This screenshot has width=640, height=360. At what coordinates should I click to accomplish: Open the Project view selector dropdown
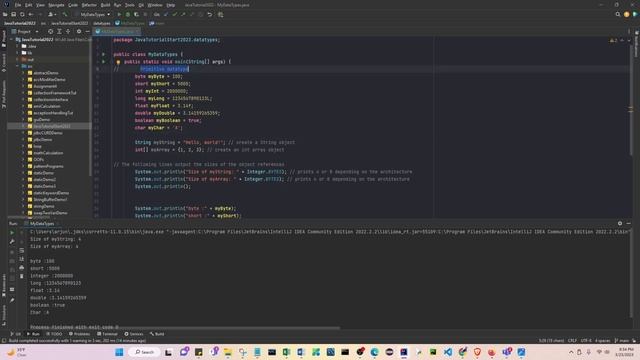click(x=25, y=31)
